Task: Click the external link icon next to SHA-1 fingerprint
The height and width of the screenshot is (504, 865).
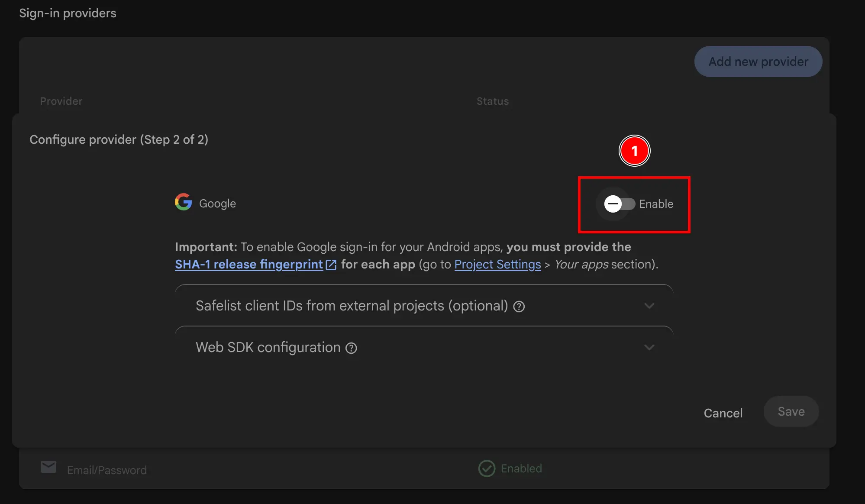Action: coord(331,265)
